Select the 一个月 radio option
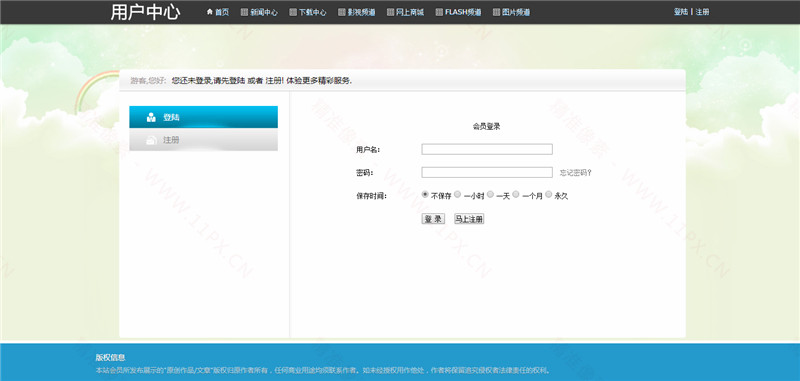 [516, 194]
